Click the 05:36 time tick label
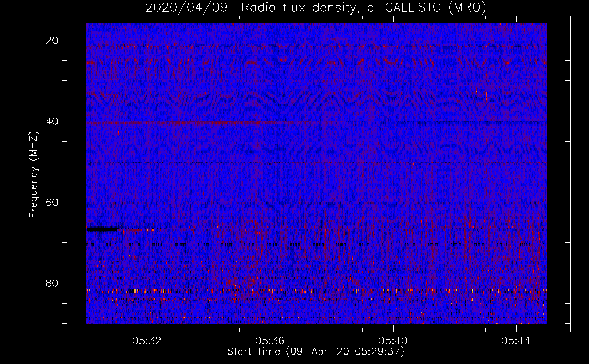 (270, 341)
